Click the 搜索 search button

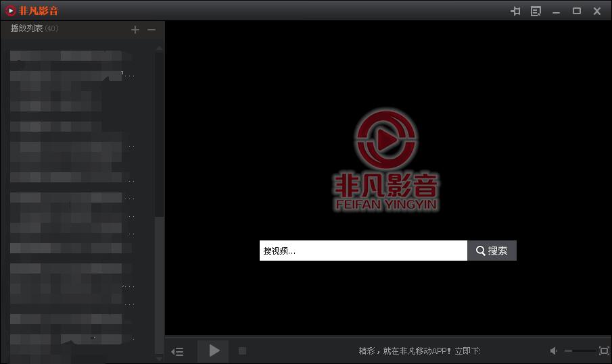[x=492, y=251]
